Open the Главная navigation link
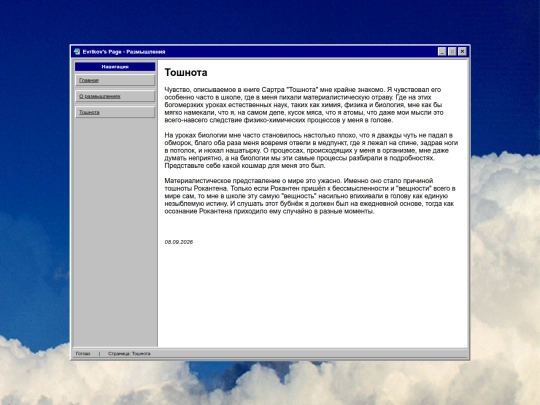This screenshot has width=540, height=405. [x=115, y=80]
